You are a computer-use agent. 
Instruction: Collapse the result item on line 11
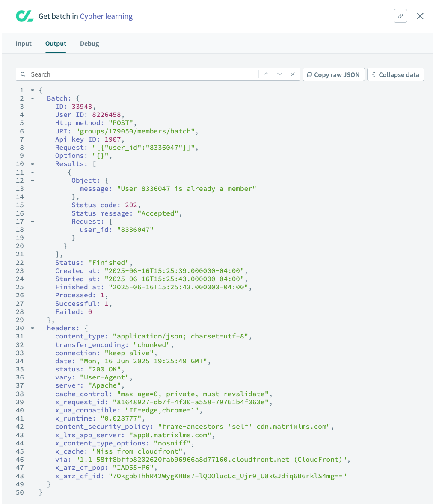33,172
